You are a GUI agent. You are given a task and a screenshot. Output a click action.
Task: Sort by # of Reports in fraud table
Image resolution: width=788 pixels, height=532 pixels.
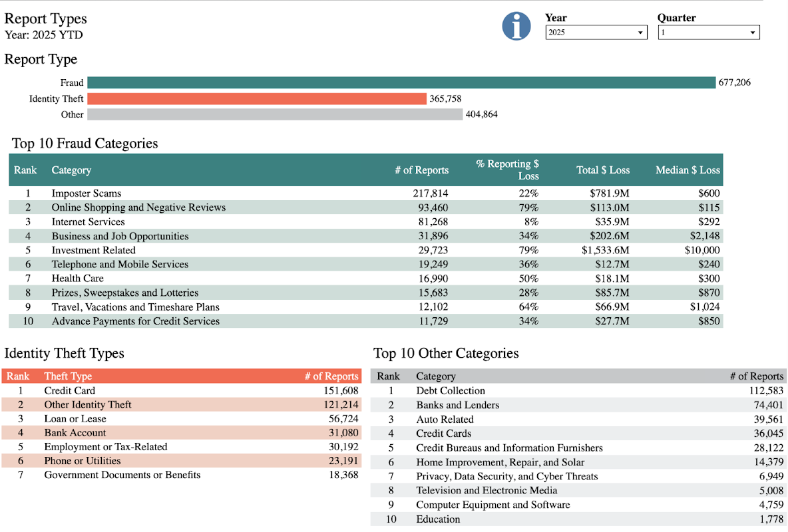pos(421,170)
